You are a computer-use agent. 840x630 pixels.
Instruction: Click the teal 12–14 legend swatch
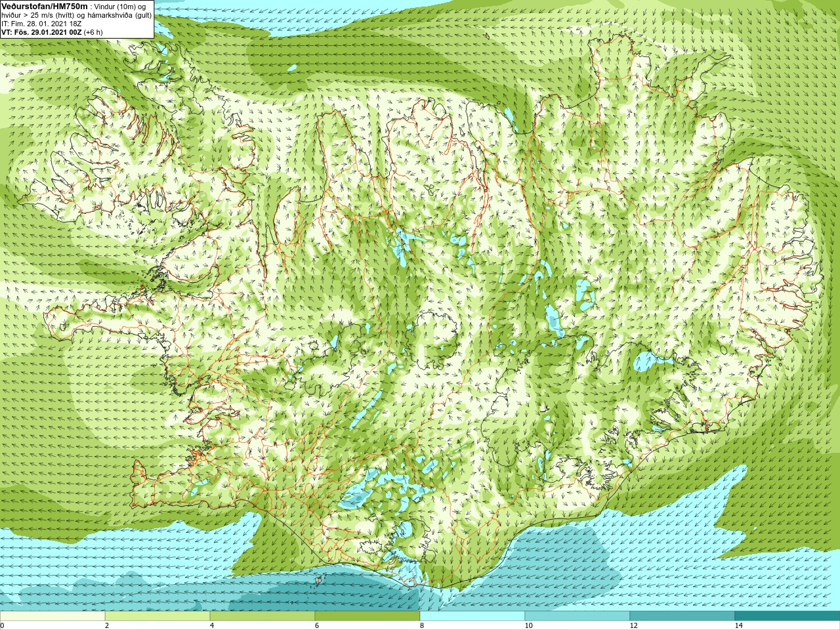682,616
